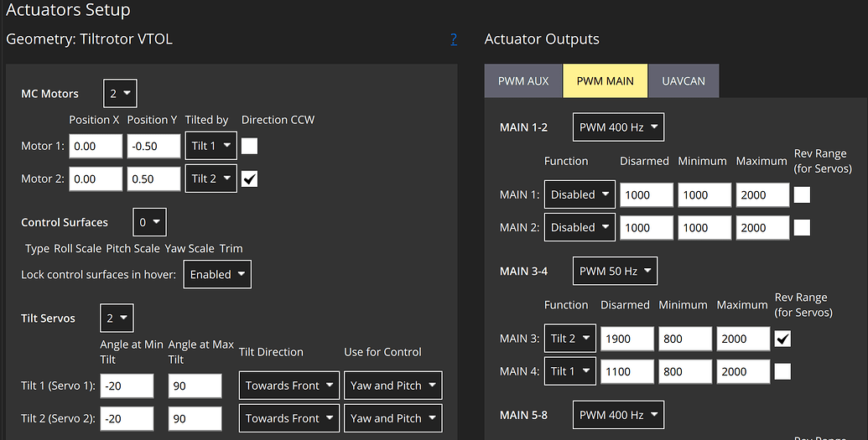Select the PWM MAIN tab
Image resolution: width=868 pixels, height=440 pixels.
[605, 80]
